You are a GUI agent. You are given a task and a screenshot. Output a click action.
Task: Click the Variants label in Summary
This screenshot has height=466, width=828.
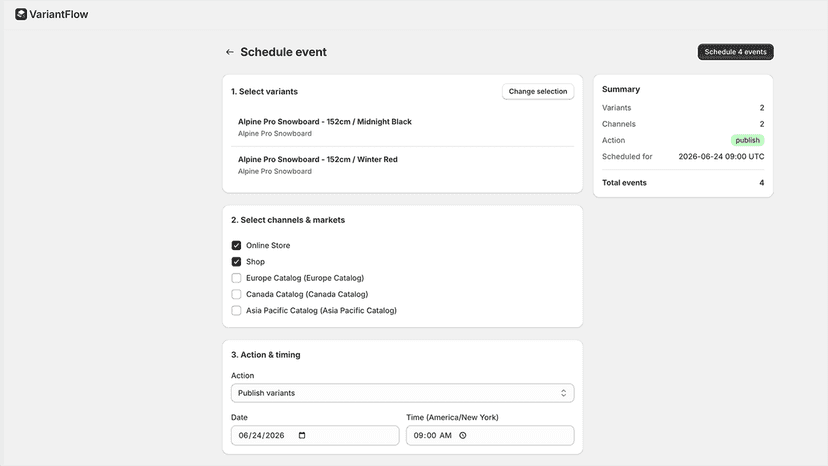pyautogui.click(x=616, y=108)
